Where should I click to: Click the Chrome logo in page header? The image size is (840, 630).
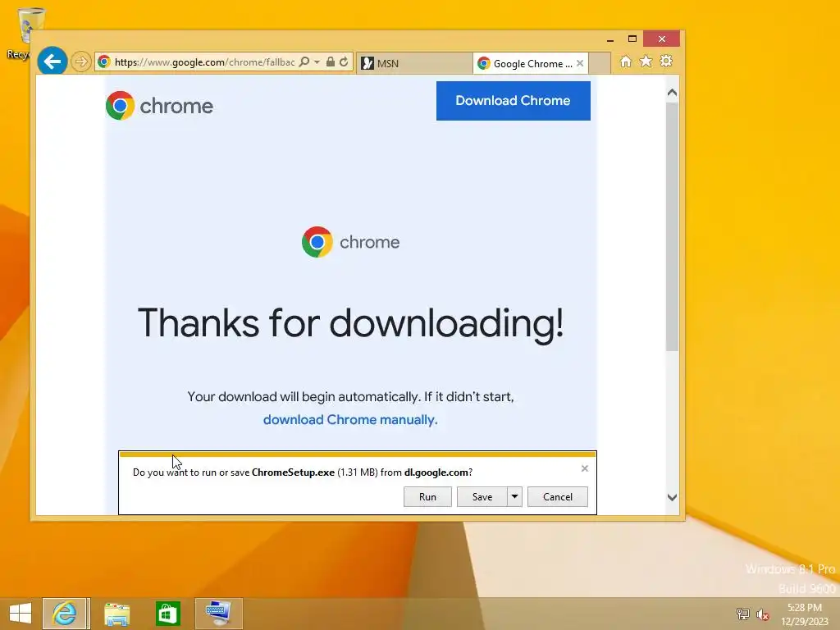[159, 106]
